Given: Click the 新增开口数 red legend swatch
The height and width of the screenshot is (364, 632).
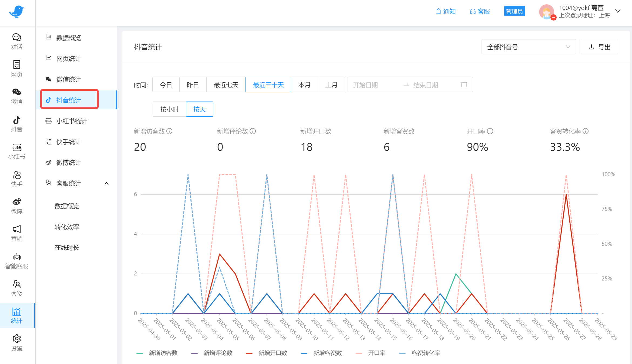Looking at the screenshot, I should click(249, 353).
